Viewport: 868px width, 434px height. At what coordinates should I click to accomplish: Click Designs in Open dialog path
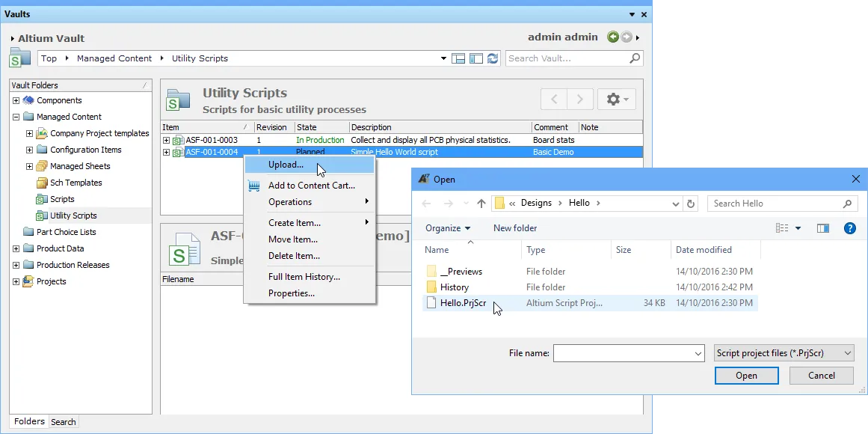pos(536,203)
